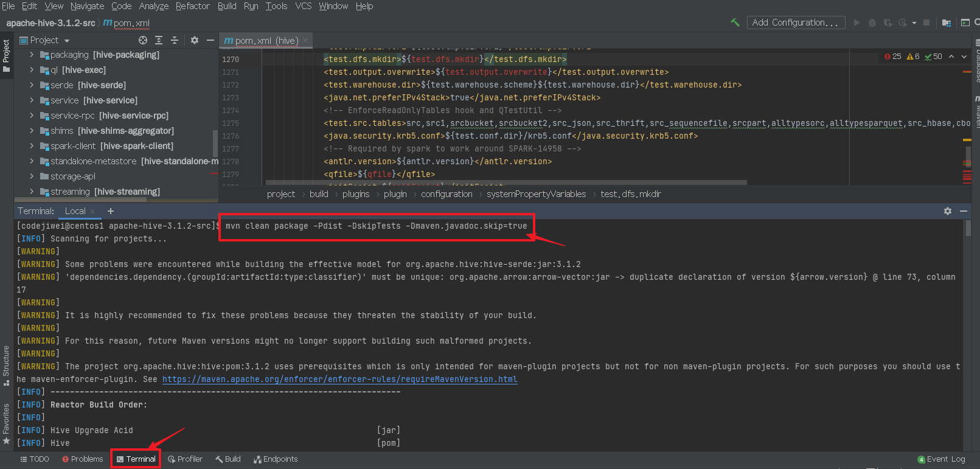Expand the ql [hive-exec] module
The height and width of the screenshot is (469, 980).
(32, 70)
